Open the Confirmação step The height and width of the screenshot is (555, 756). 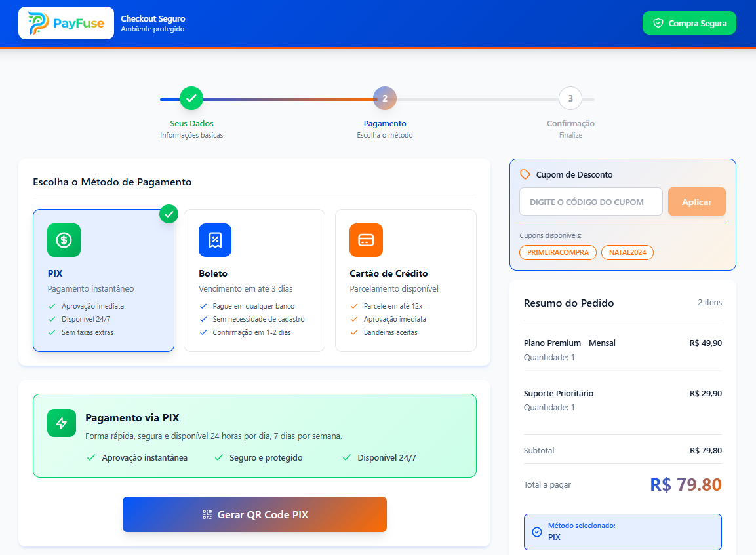tap(570, 98)
